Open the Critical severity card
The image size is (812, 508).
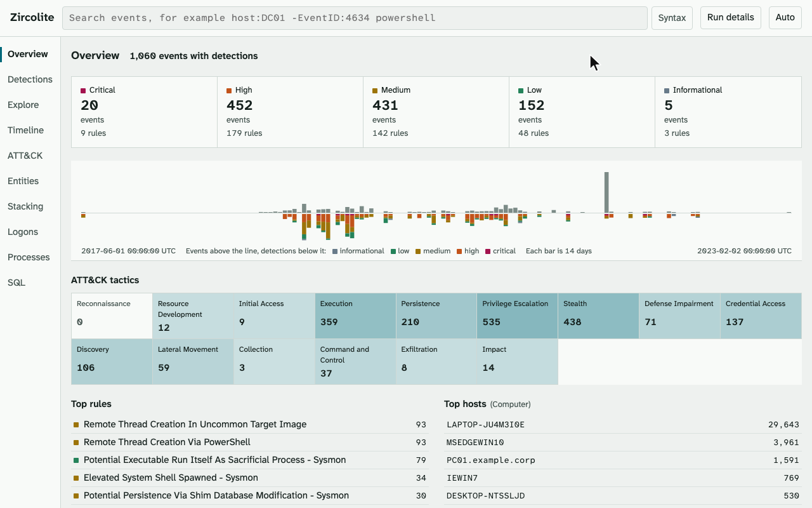(x=144, y=112)
